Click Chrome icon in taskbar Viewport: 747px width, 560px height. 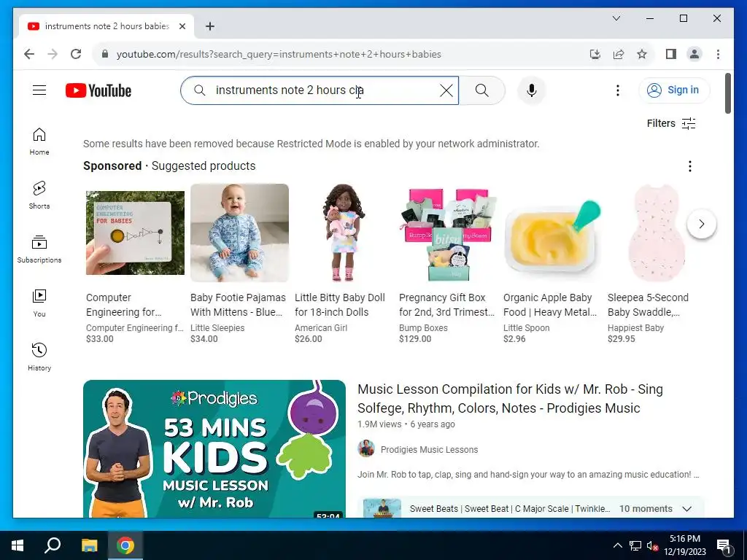125,545
